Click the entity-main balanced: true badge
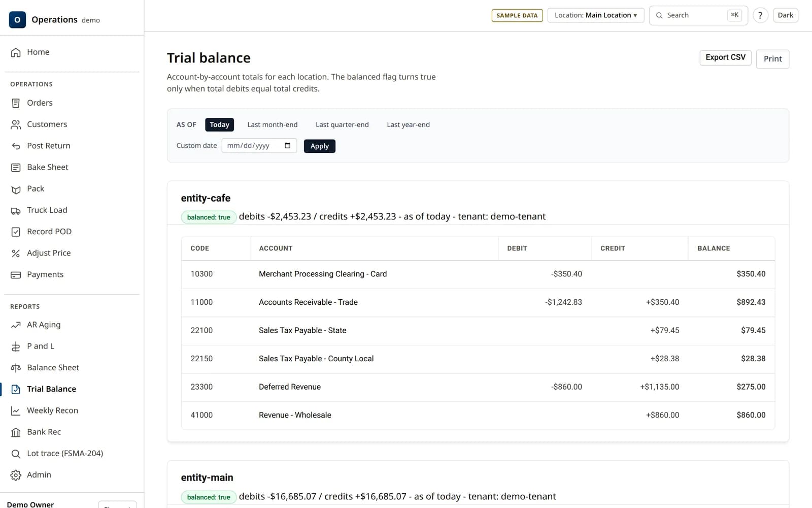Viewport: 812px width, 508px height. tap(209, 497)
